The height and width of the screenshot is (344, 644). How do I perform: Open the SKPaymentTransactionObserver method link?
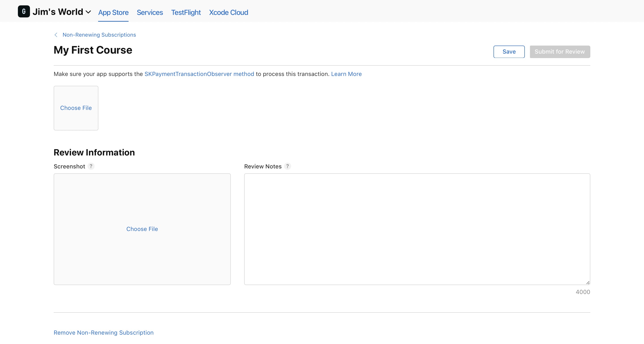coord(199,74)
